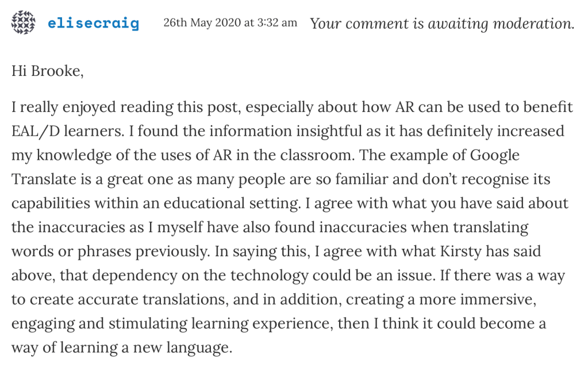Click the word 'Google' in the comment
Screen dimensions: 588x366
pyautogui.click(x=495, y=155)
